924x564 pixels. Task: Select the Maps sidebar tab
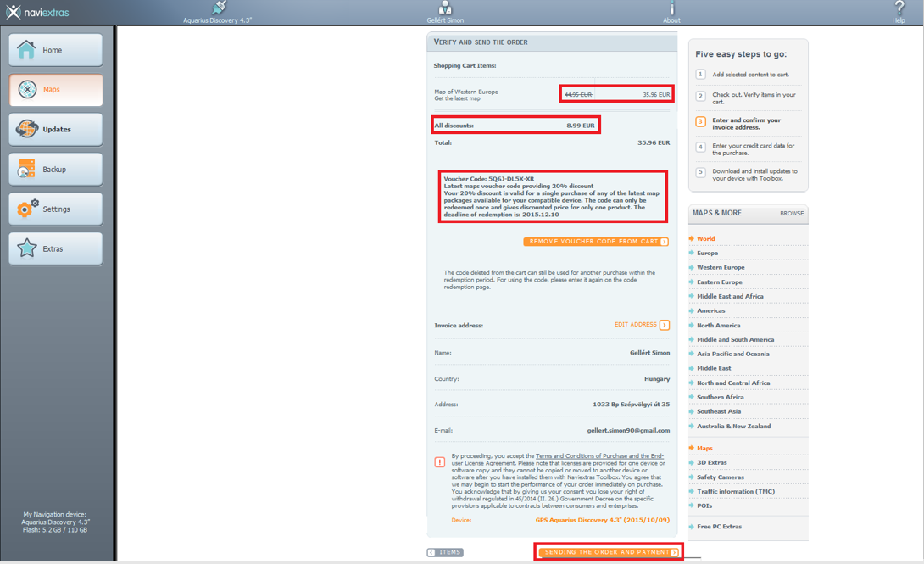[x=56, y=90]
